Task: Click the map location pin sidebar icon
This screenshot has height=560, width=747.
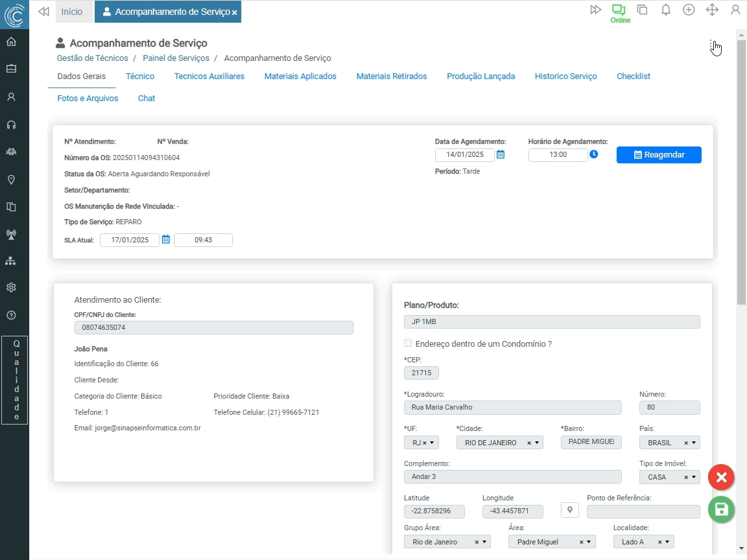Action: tap(11, 180)
